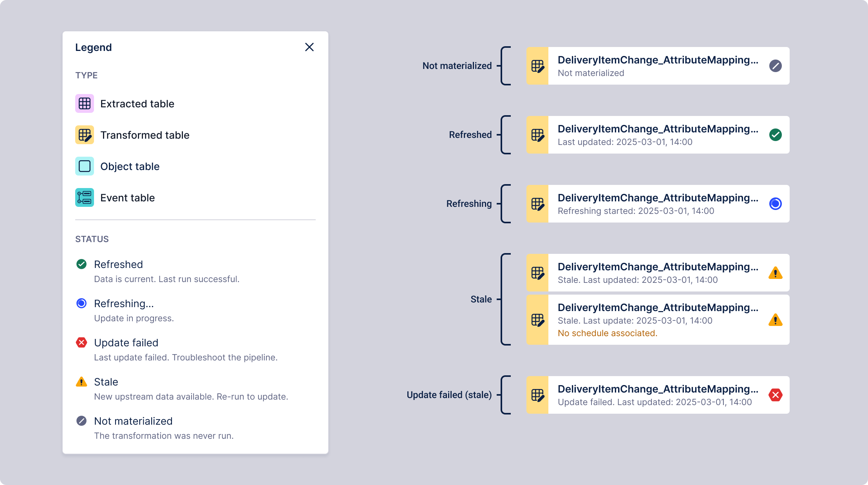
Task: Select the Object table type icon
Action: pyautogui.click(x=84, y=166)
